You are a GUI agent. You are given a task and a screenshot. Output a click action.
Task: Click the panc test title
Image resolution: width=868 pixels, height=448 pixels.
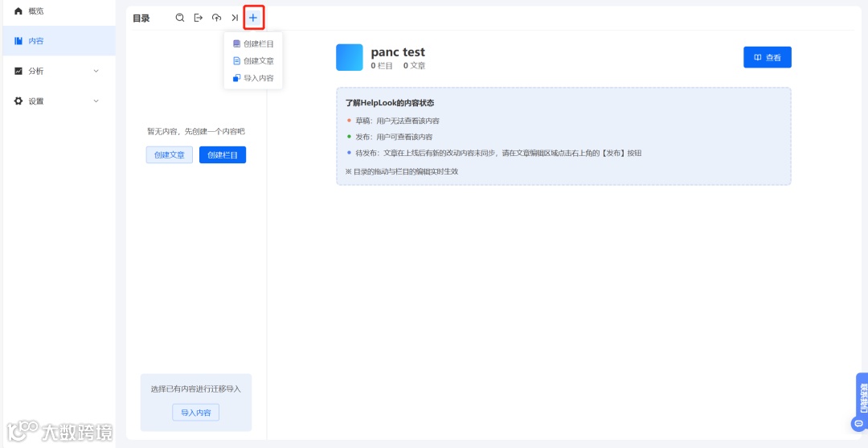tap(398, 52)
